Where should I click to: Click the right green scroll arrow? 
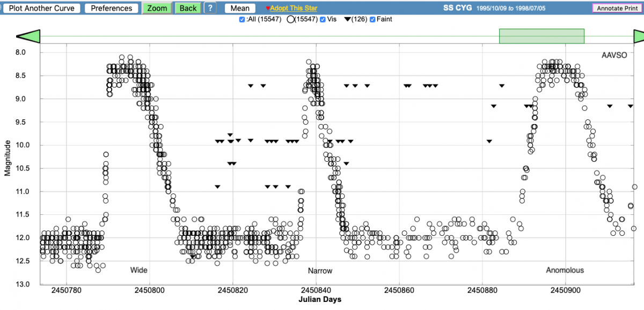639,36
